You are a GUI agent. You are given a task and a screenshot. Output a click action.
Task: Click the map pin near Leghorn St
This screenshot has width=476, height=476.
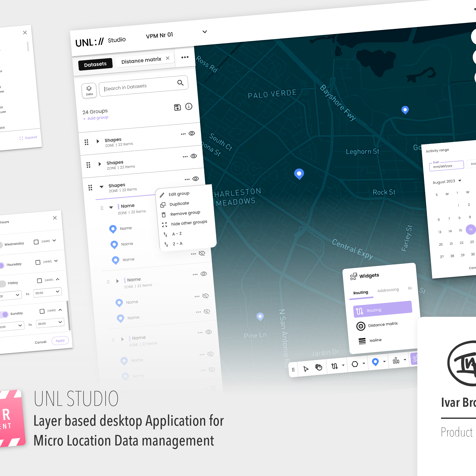(x=299, y=174)
